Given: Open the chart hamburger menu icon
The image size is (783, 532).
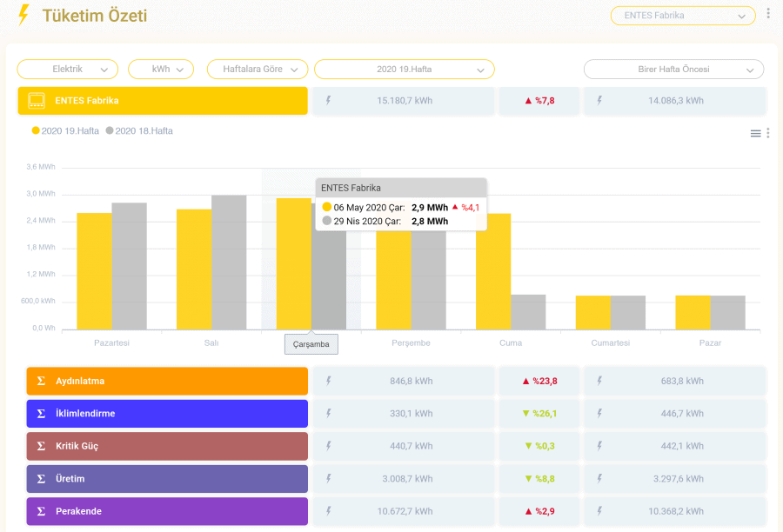Looking at the screenshot, I should coord(755,133).
